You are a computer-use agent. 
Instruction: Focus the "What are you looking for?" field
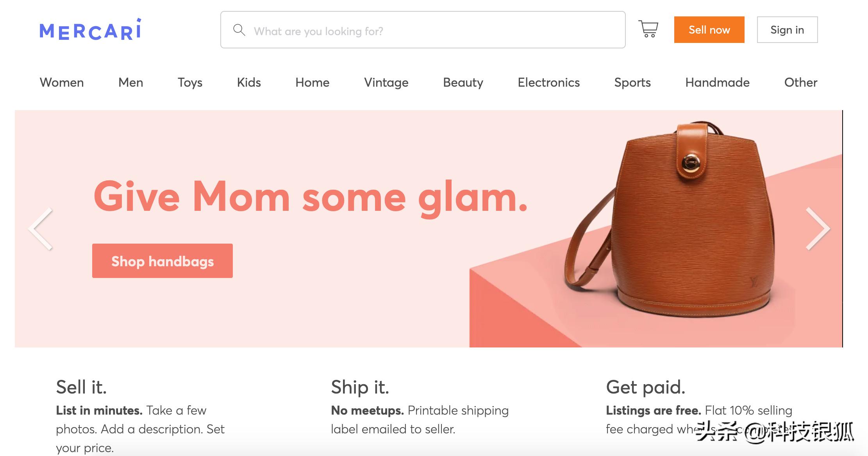(x=430, y=30)
